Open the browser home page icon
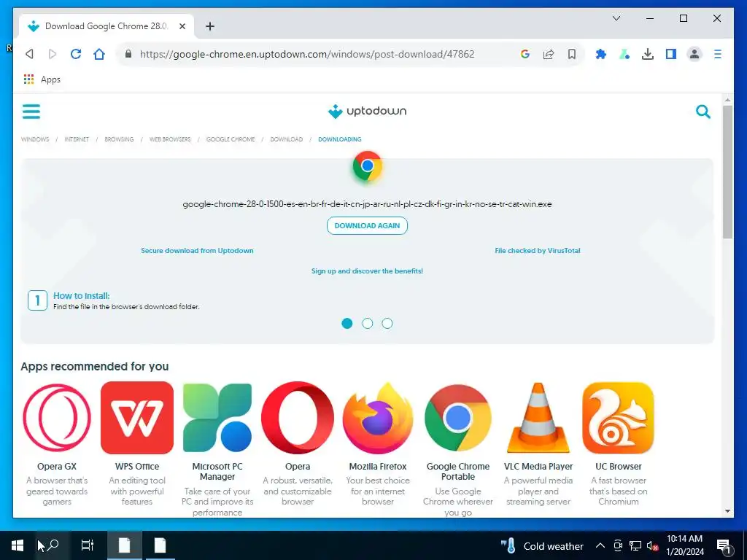 [99, 54]
